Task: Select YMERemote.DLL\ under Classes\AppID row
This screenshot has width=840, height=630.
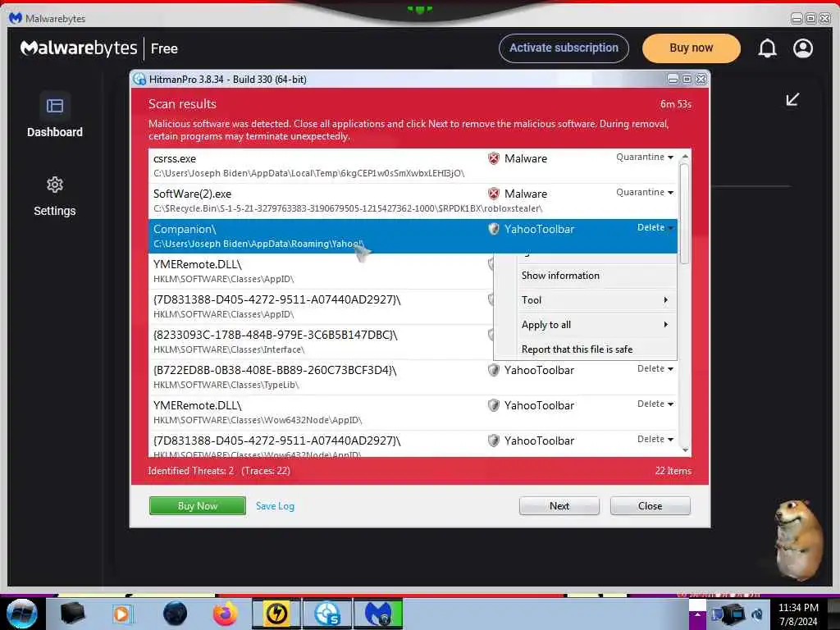Action: [x=321, y=271]
